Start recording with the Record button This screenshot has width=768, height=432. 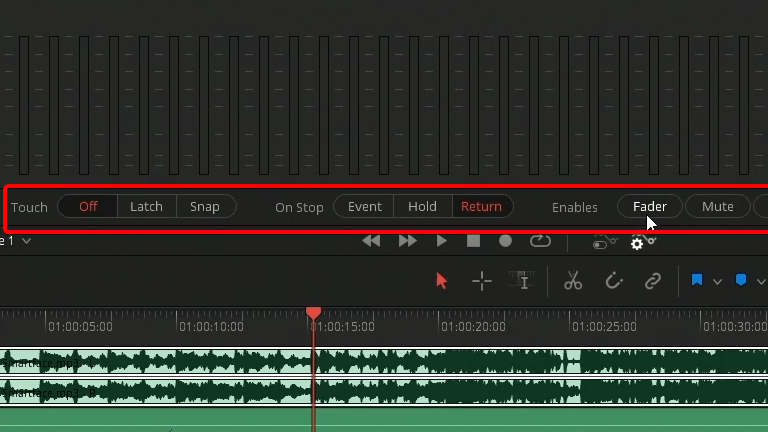coord(505,241)
